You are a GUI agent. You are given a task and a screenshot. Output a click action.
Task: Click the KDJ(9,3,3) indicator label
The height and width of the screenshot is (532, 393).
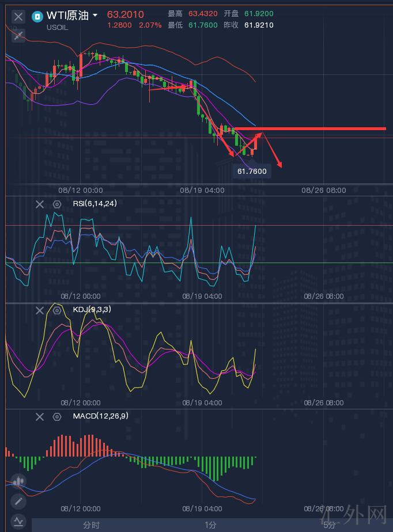[92, 309]
